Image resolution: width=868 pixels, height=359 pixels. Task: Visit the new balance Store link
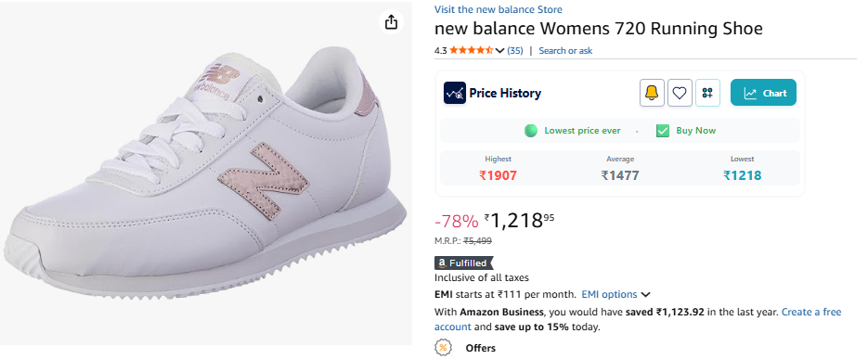[499, 9]
